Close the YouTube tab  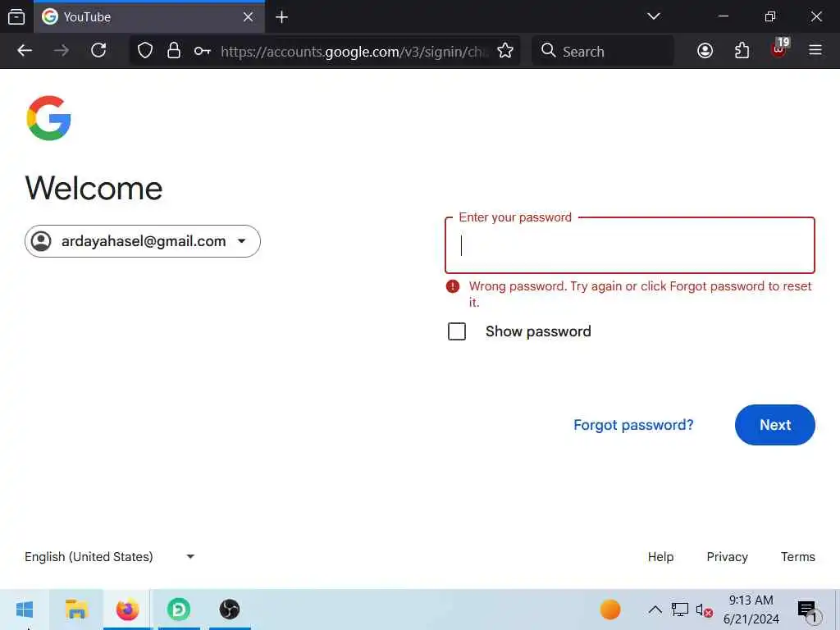tap(248, 17)
